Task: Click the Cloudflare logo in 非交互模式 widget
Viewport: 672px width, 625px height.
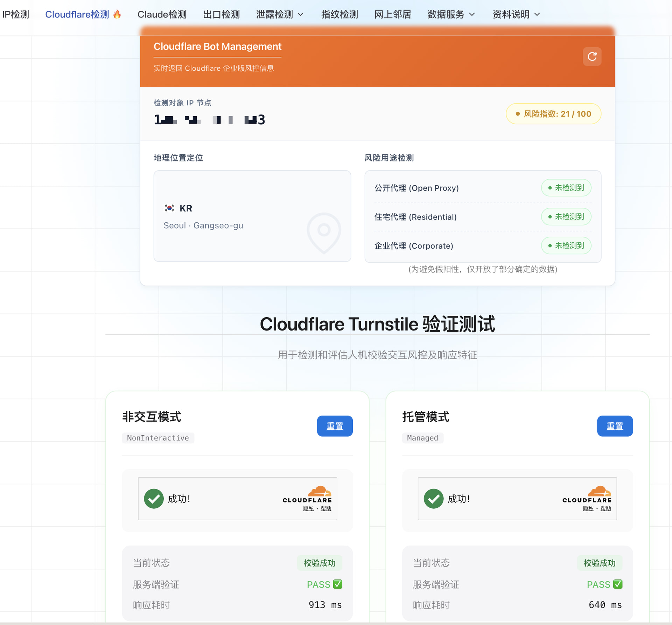Action: 307,494
